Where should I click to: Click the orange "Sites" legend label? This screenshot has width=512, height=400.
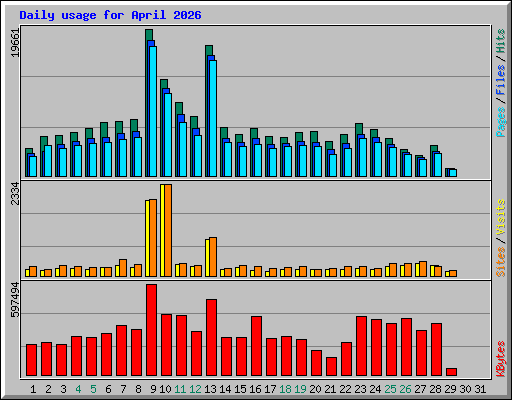[501, 262]
